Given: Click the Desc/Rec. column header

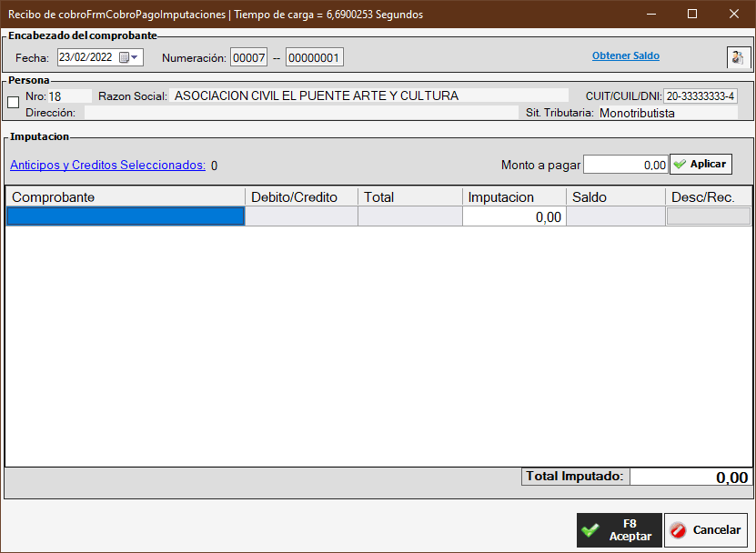Looking at the screenshot, I should pos(709,196).
